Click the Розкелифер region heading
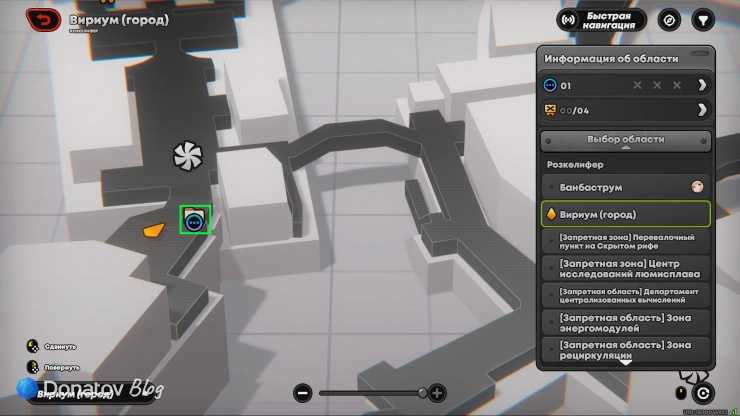740x416 pixels. coord(575,165)
